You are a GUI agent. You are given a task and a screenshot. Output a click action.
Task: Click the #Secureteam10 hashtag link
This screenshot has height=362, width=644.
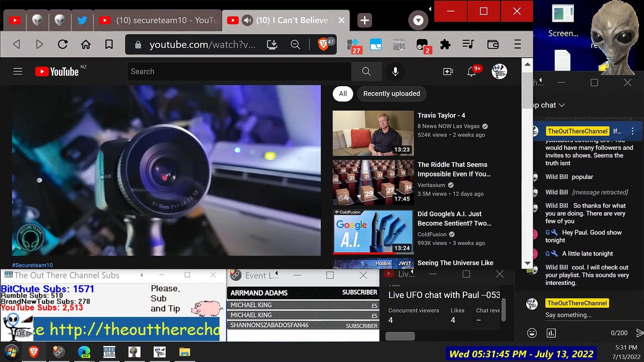[32, 265]
